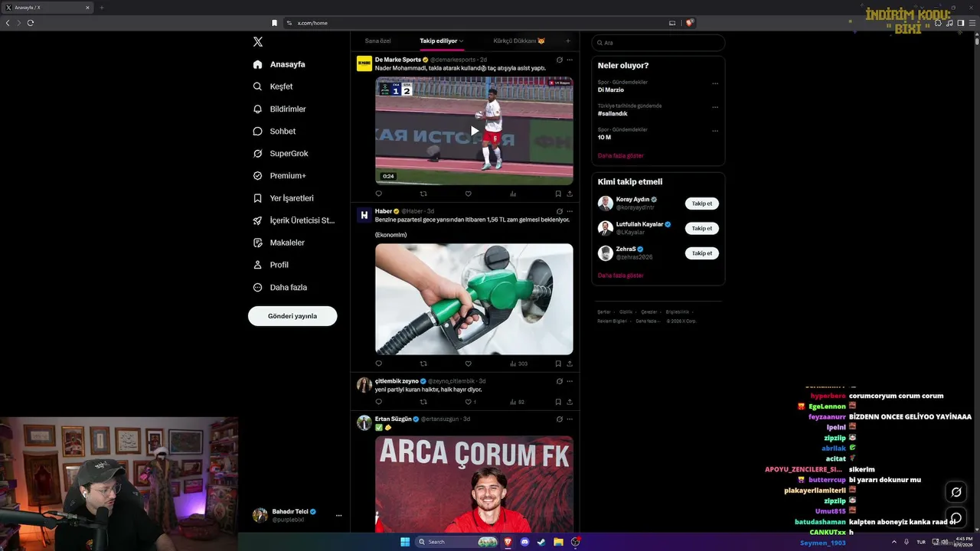This screenshot has width=980, height=551.
Task: Follow Lutfullah Kayalar with Takip et
Action: (x=702, y=228)
